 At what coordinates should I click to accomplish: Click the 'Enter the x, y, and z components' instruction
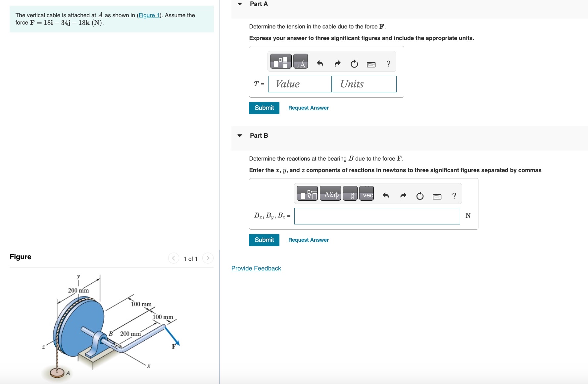click(x=395, y=170)
